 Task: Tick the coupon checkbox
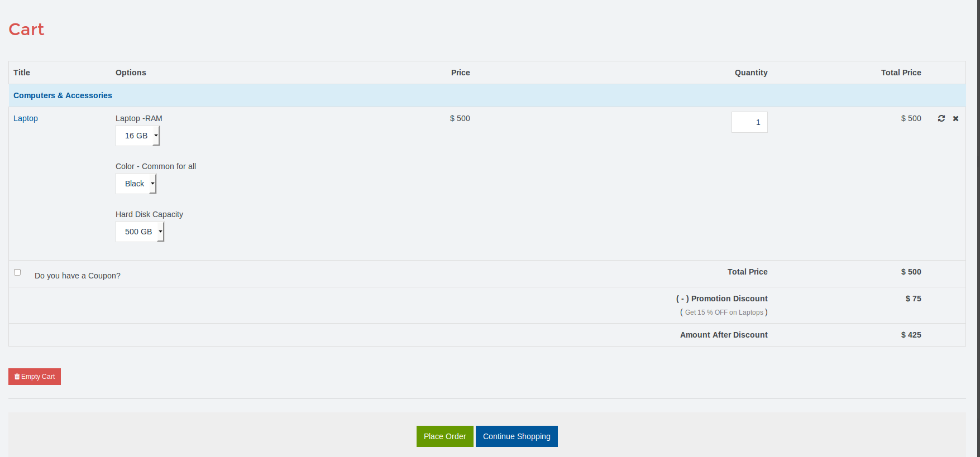click(x=17, y=272)
